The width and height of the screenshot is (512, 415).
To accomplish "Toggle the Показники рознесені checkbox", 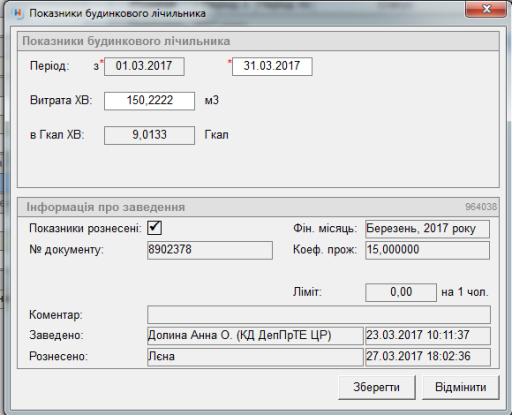I will click(x=154, y=228).
